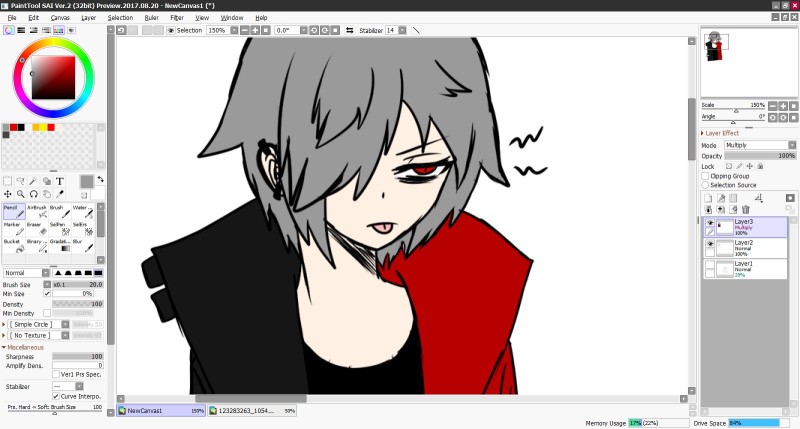Select the Bucket fill tool
Image resolution: width=800 pixels, height=429 pixels.
point(14,245)
